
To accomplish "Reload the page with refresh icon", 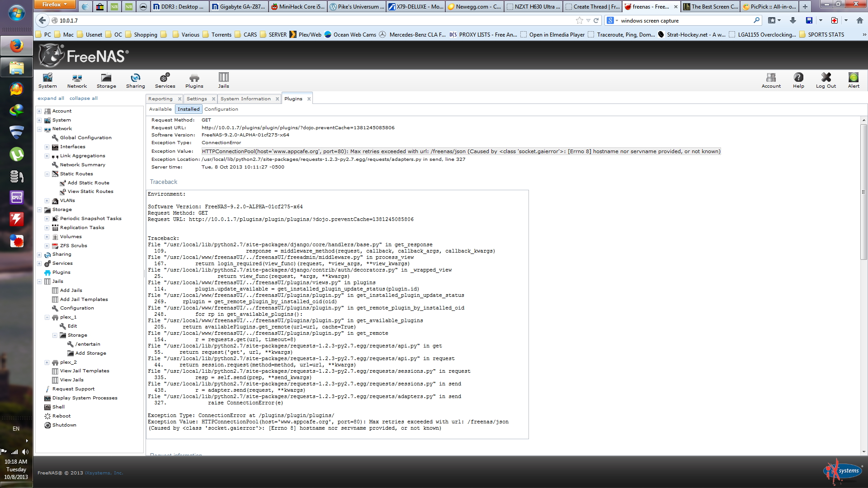I will 596,20.
